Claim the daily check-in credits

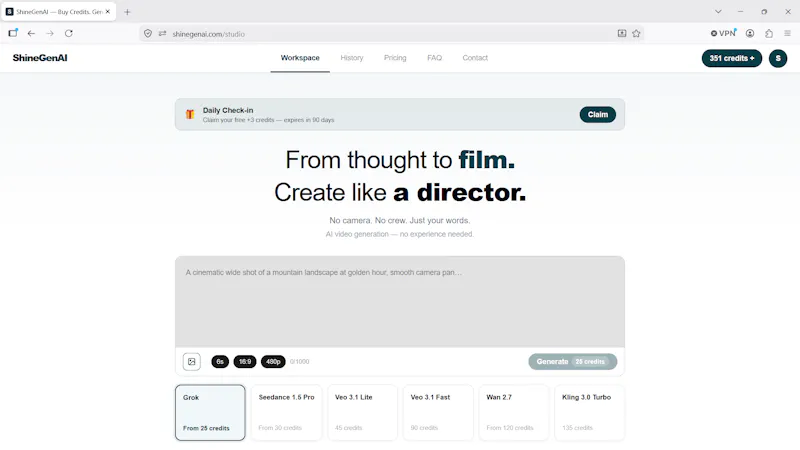(x=597, y=114)
